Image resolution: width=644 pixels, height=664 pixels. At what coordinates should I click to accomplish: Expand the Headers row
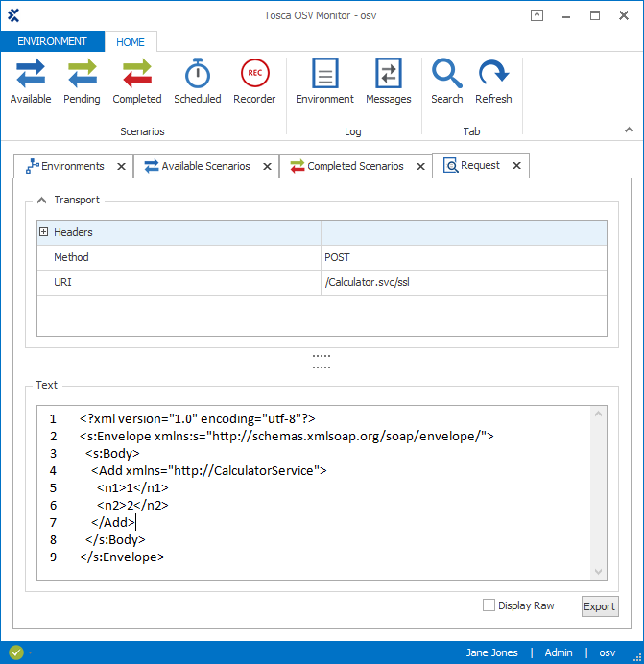click(x=44, y=232)
